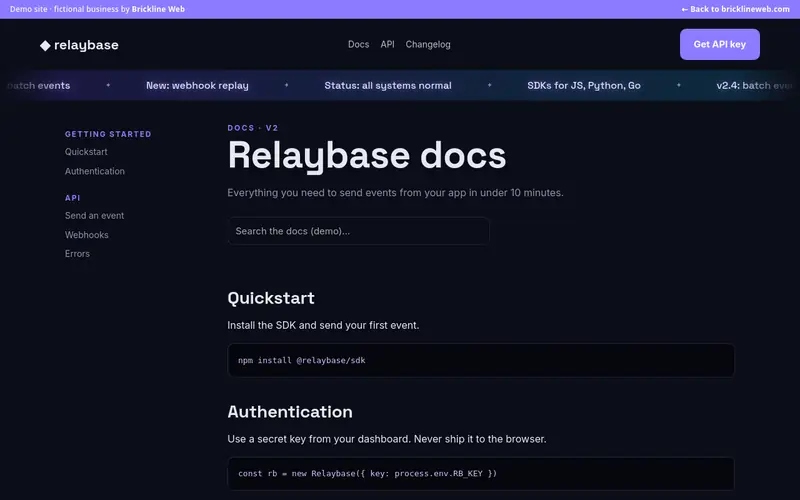Click the 'New: webhook replay' ticker item
800x500 pixels.
click(x=197, y=85)
